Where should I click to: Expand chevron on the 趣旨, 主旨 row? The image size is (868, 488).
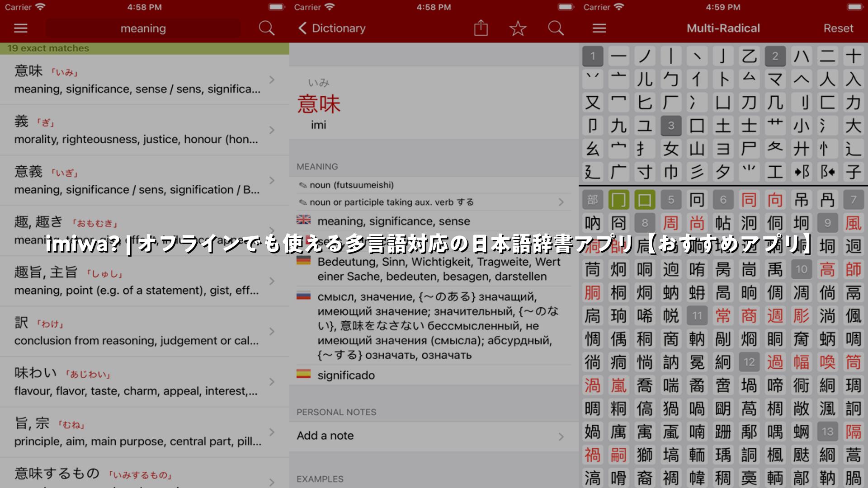(272, 281)
